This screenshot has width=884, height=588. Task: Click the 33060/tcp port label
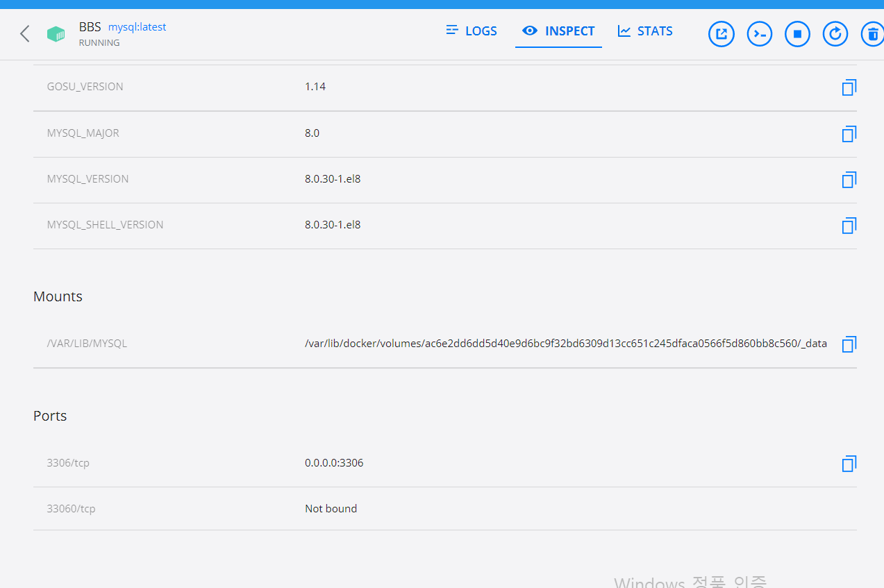tap(71, 508)
